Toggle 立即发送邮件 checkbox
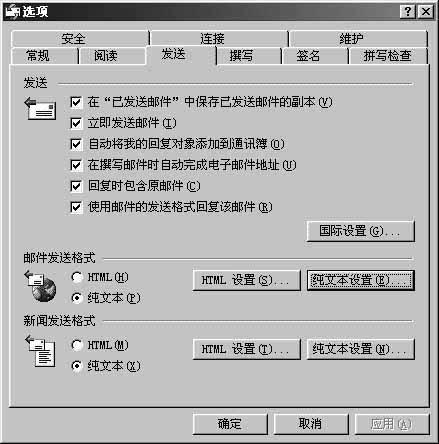This screenshot has height=444, width=439. point(76,123)
